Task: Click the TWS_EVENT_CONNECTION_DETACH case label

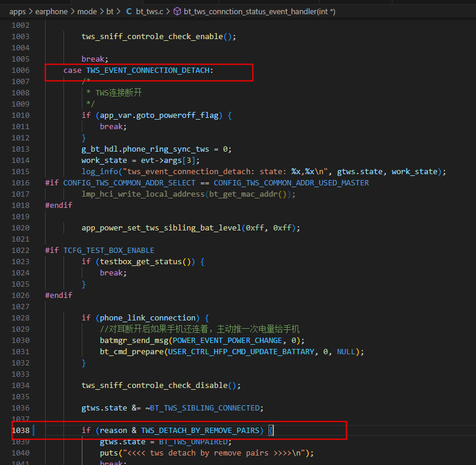Action: (148, 70)
